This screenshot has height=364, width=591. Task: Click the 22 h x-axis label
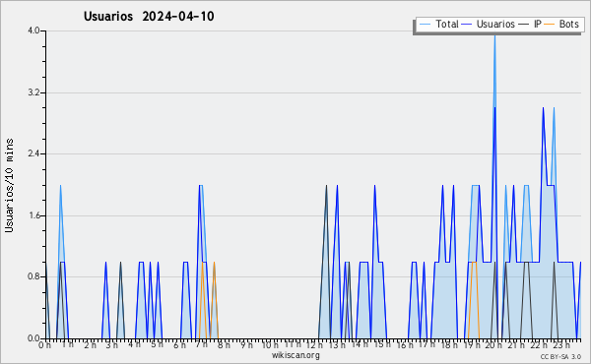point(539,344)
